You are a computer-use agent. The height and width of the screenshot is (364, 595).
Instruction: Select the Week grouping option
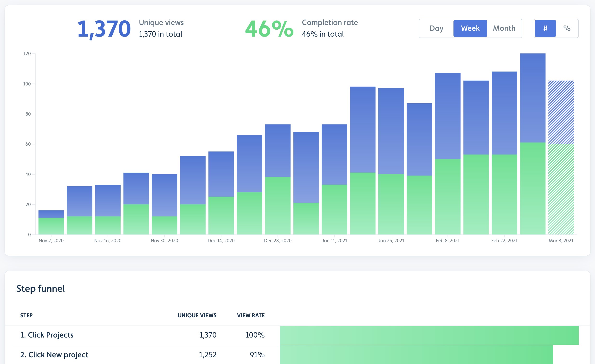[470, 28]
